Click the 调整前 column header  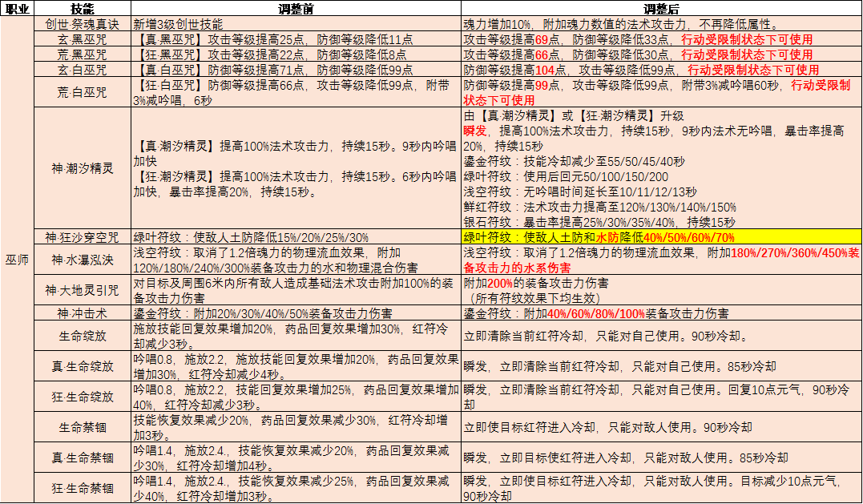[x=296, y=8]
